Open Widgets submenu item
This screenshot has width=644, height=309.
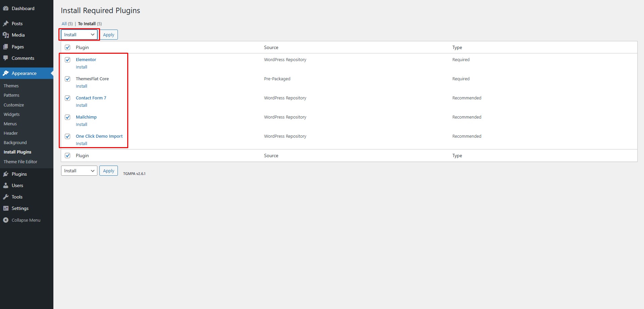[12, 114]
